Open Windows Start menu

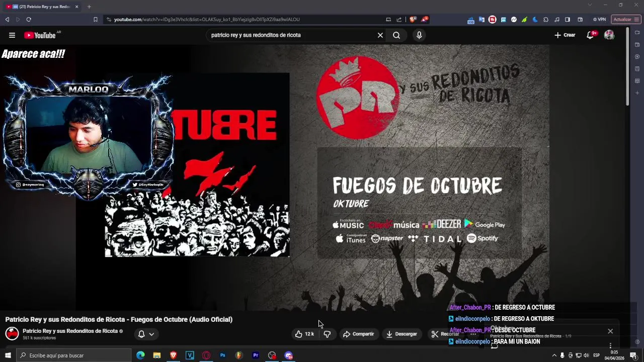pos(8,355)
